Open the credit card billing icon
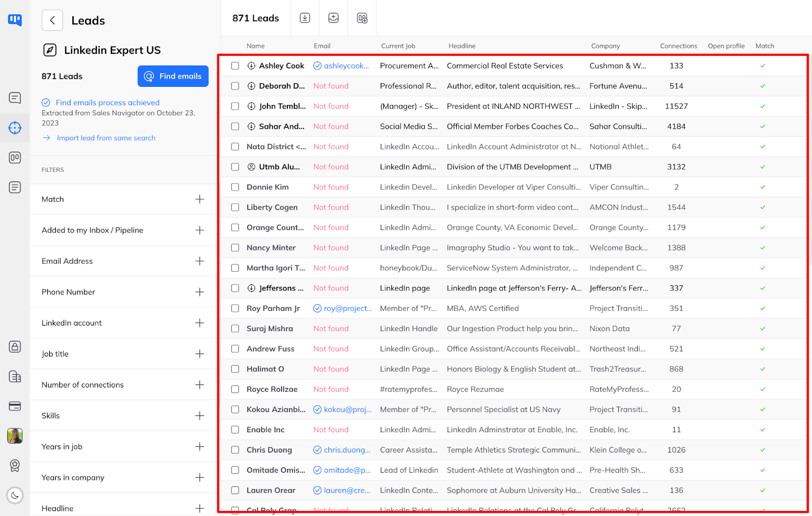Viewport: 812px width, 516px height. coord(15,406)
